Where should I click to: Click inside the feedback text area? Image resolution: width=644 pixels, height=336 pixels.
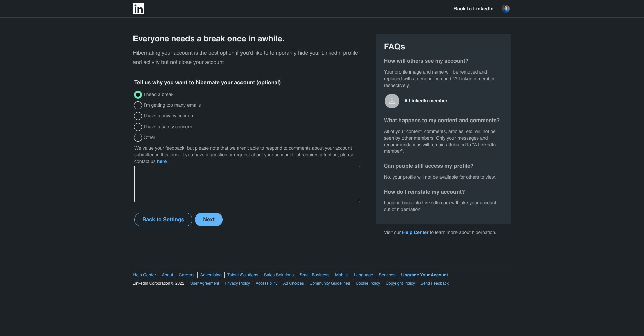pos(247,184)
